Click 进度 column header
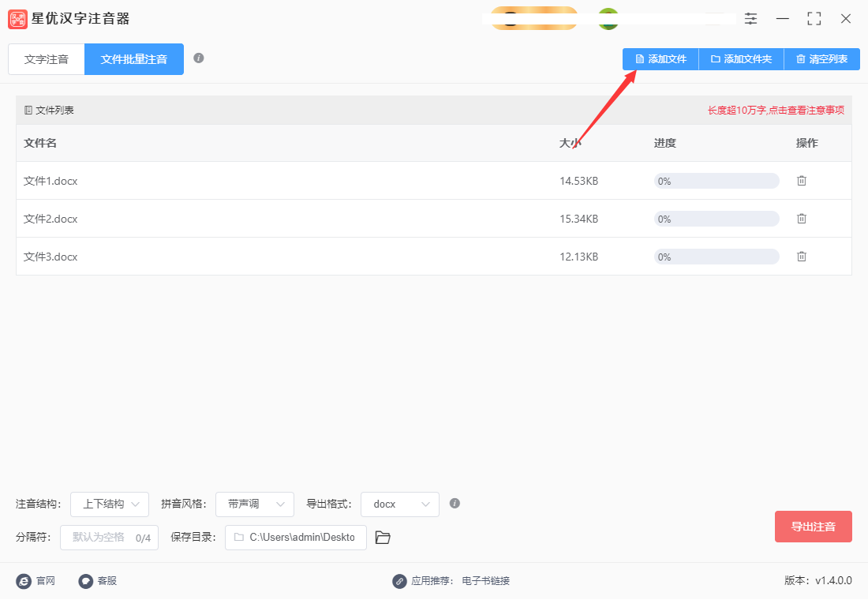Image resolution: width=868 pixels, height=600 pixels. (665, 143)
